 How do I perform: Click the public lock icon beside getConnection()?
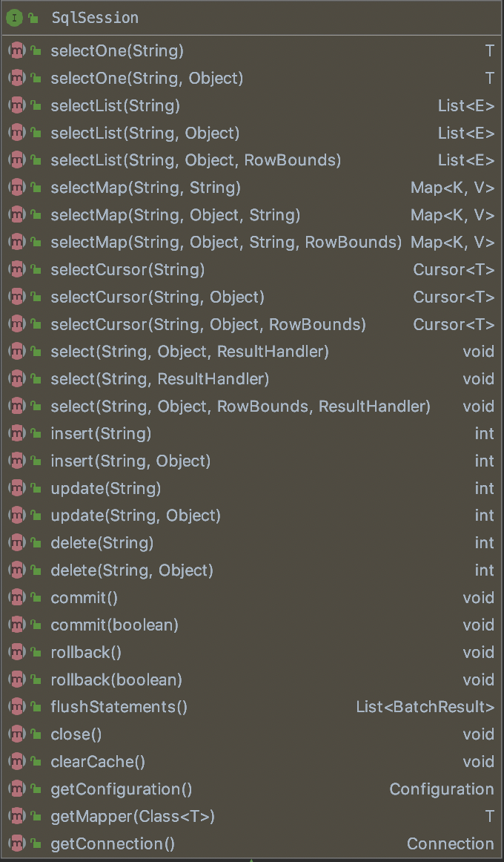(x=35, y=843)
